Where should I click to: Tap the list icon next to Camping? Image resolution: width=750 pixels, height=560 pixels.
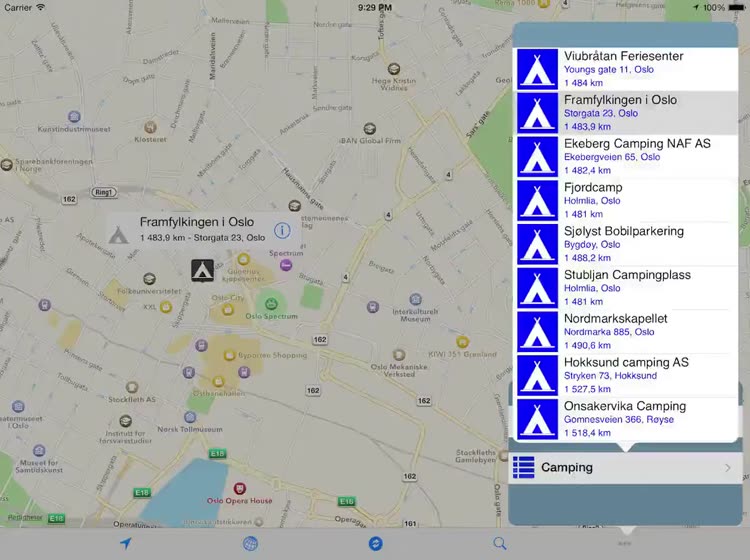pos(524,467)
